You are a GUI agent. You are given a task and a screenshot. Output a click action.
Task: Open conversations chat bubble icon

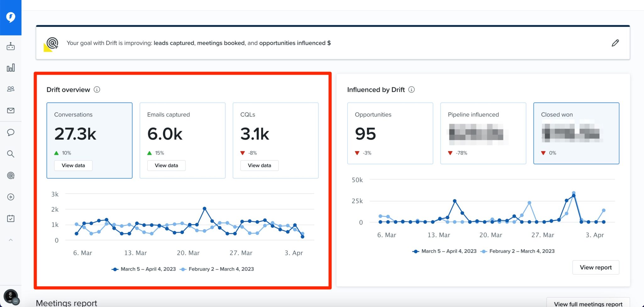click(11, 132)
